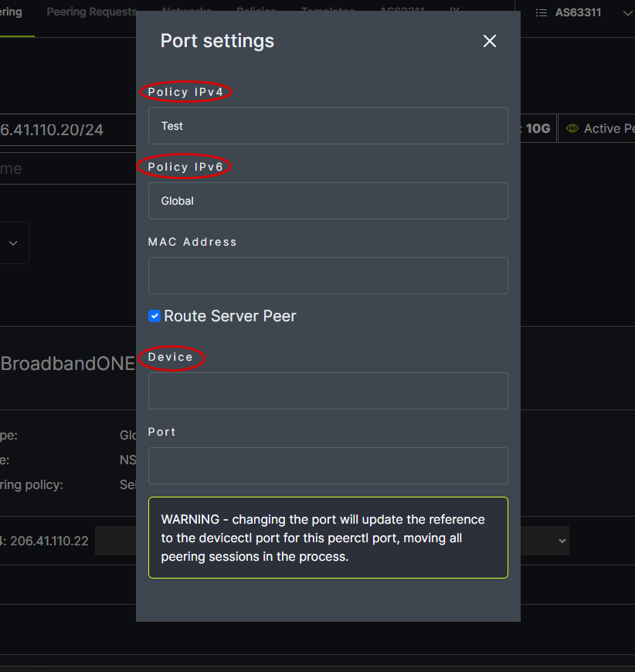Click the 10G speed badge
Viewport: 635px width, 672px height.
pyautogui.click(x=538, y=129)
